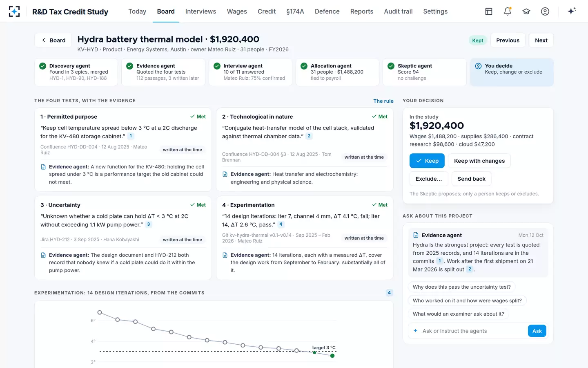Click the blue Ask button

[537, 331]
